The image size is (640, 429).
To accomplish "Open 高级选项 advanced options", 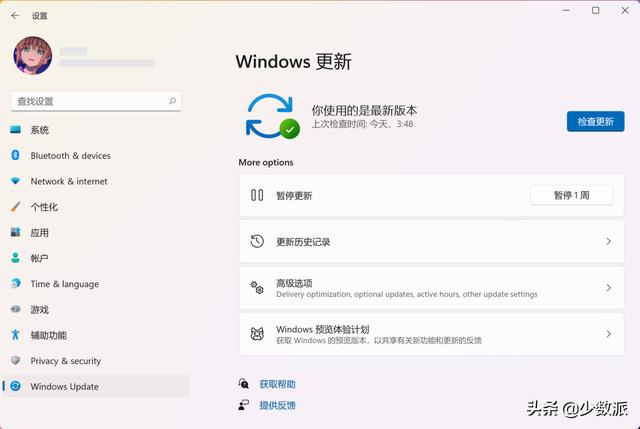I will click(431, 288).
